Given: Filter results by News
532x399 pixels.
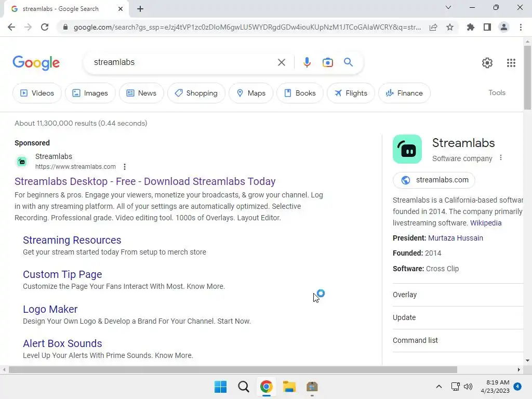Looking at the screenshot, I should coord(141,93).
